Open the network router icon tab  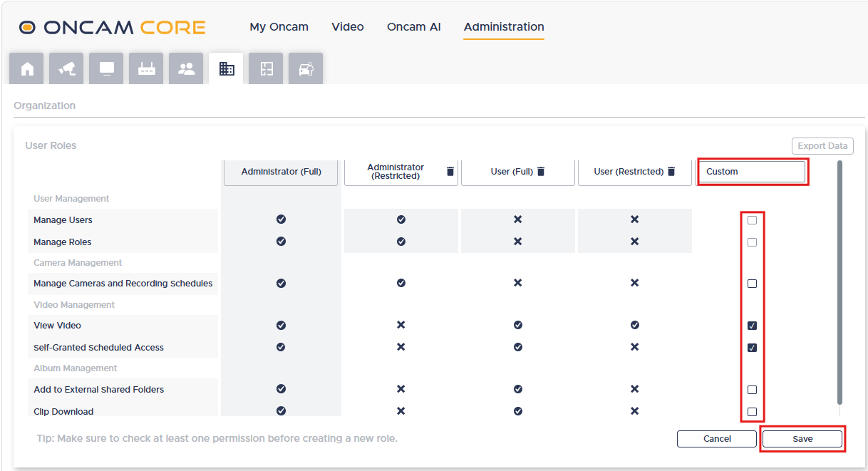point(147,68)
